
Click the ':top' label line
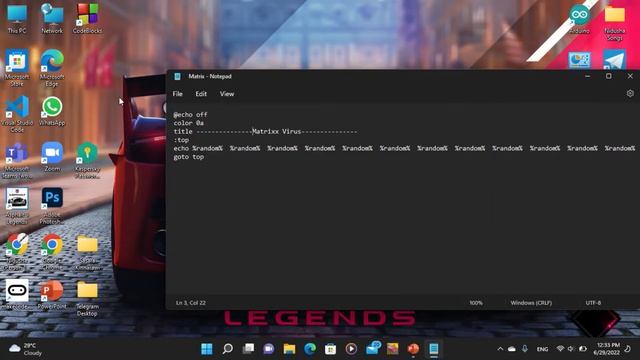(x=181, y=140)
